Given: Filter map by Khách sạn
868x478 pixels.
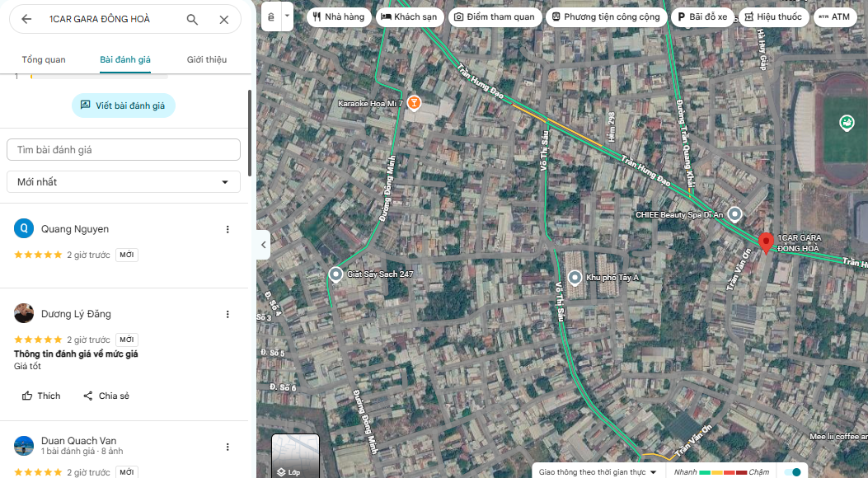Looking at the screenshot, I should point(410,16).
